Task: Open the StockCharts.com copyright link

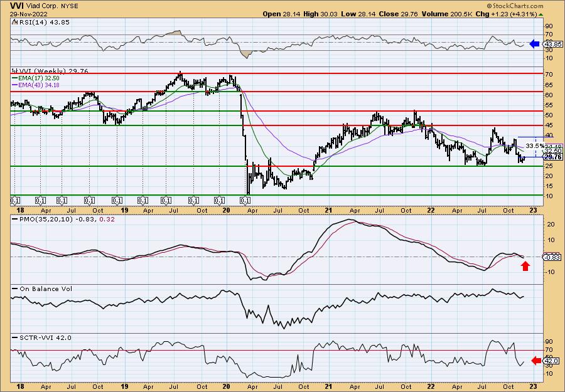Action: [515, 6]
